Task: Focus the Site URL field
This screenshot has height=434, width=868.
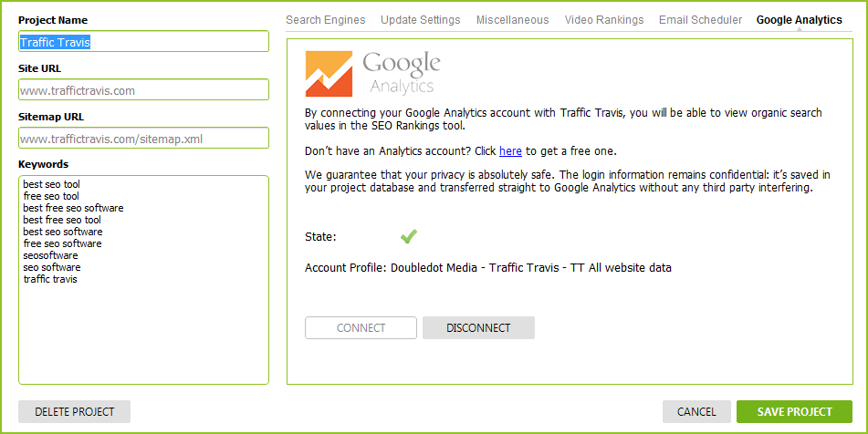Action: click(x=143, y=89)
